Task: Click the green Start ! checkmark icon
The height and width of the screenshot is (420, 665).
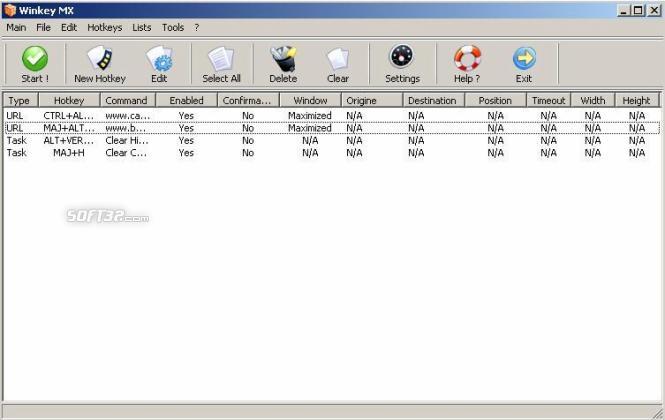Action: click(35, 59)
